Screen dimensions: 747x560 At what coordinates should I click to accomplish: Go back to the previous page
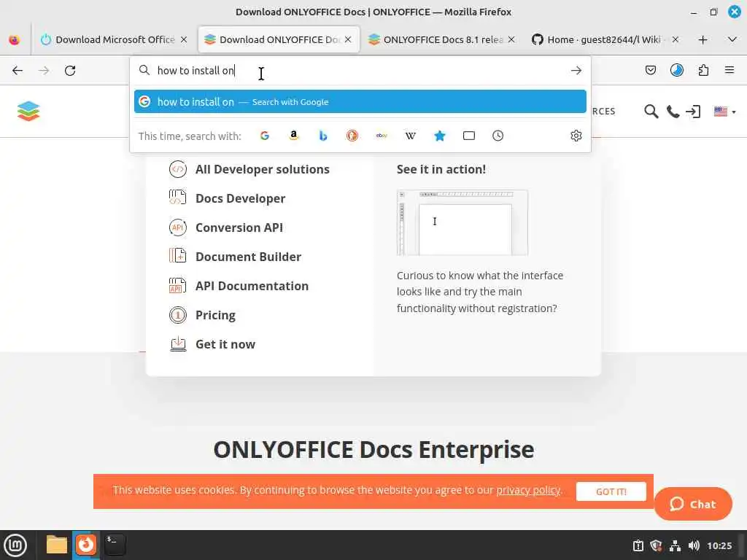pyautogui.click(x=18, y=71)
